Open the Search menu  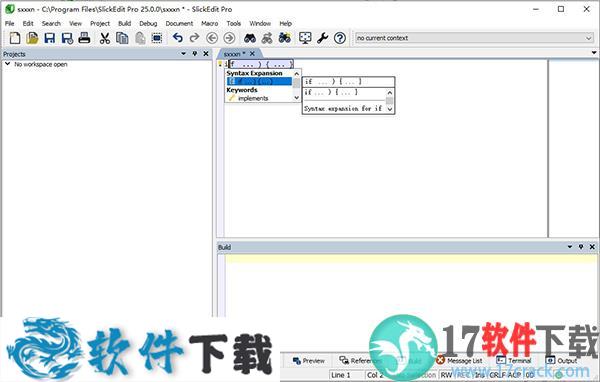pos(51,23)
